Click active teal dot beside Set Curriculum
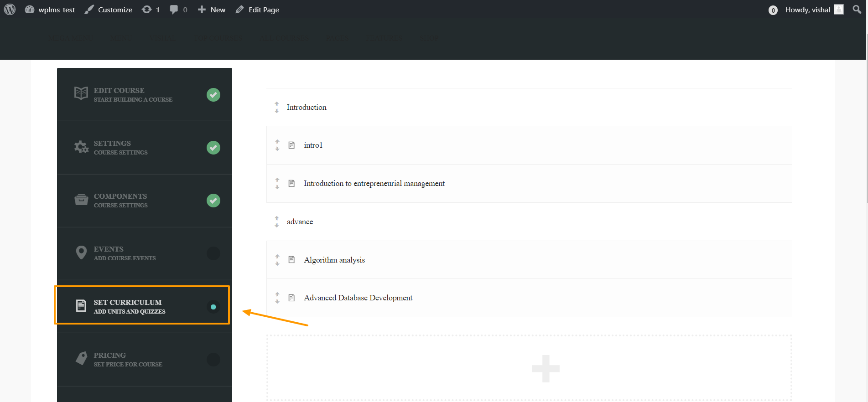 (213, 307)
